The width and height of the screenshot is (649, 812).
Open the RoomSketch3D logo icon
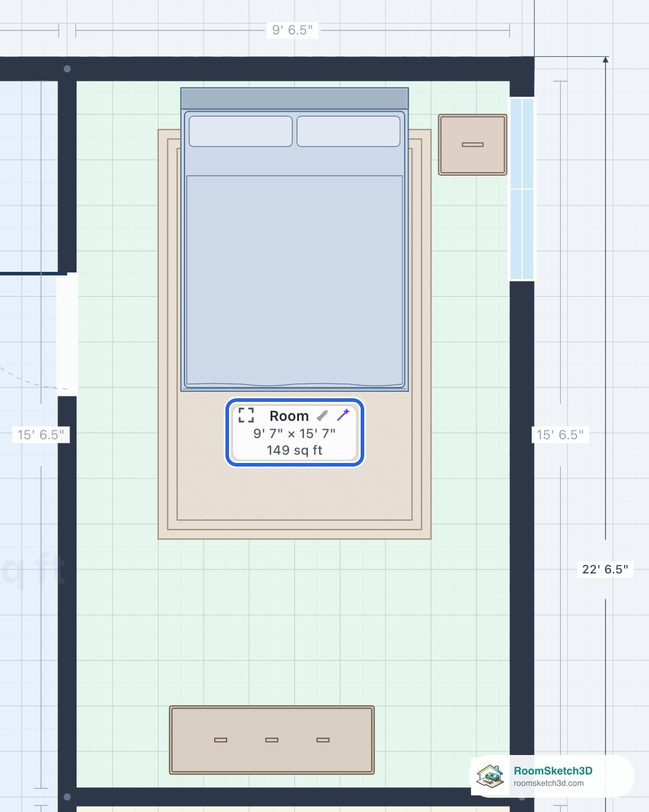click(491, 776)
